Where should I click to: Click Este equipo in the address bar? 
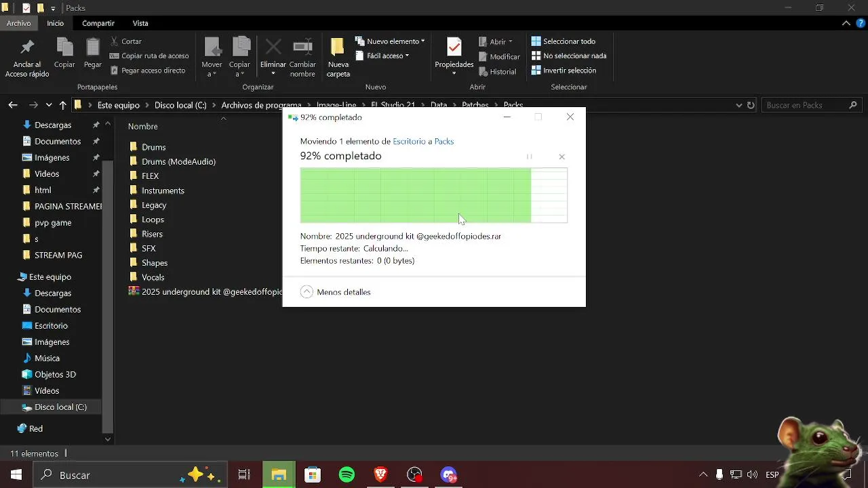119,105
